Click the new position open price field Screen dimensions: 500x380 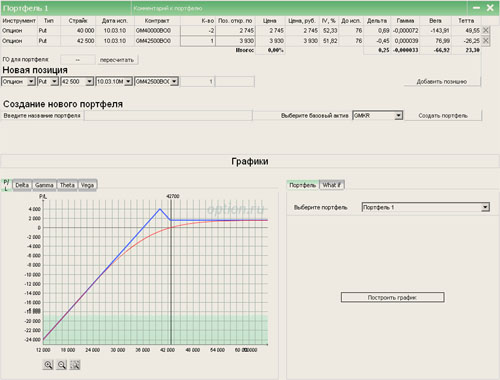pyautogui.click(x=235, y=81)
